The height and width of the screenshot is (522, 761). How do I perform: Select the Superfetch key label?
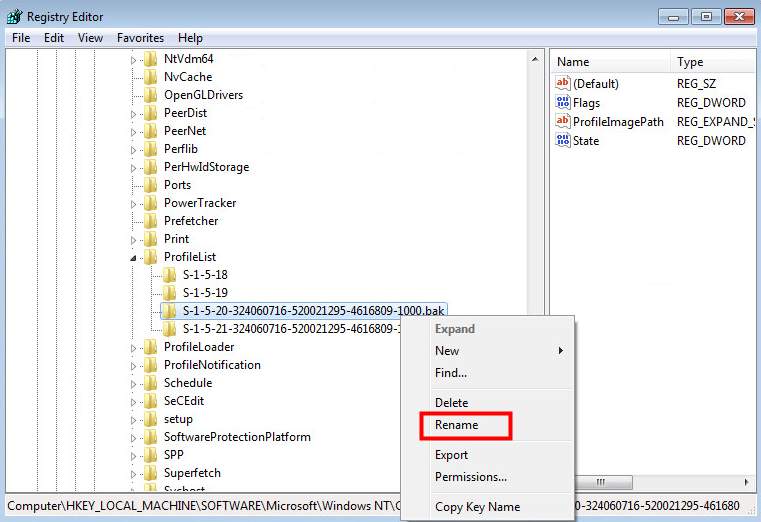pos(192,473)
